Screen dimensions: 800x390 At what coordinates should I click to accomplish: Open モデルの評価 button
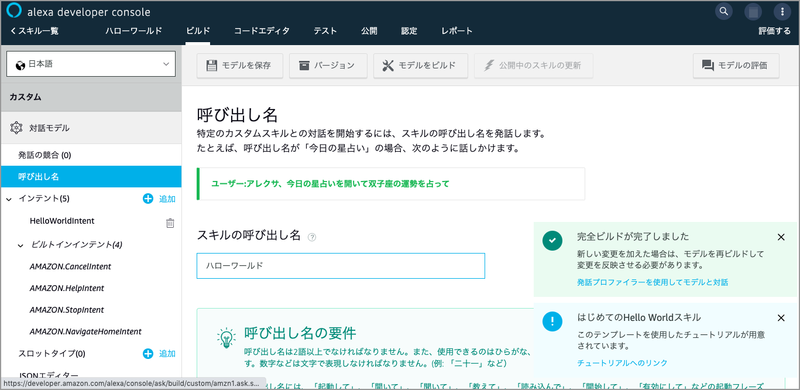(736, 65)
